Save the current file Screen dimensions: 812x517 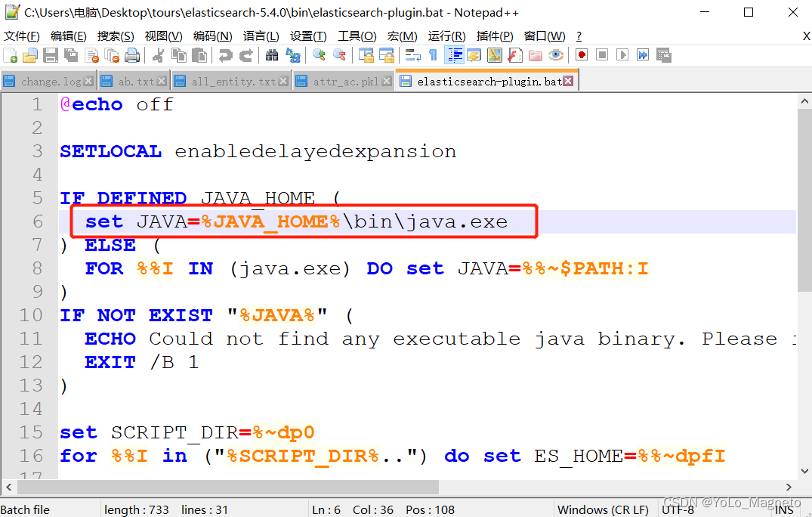pos(49,55)
